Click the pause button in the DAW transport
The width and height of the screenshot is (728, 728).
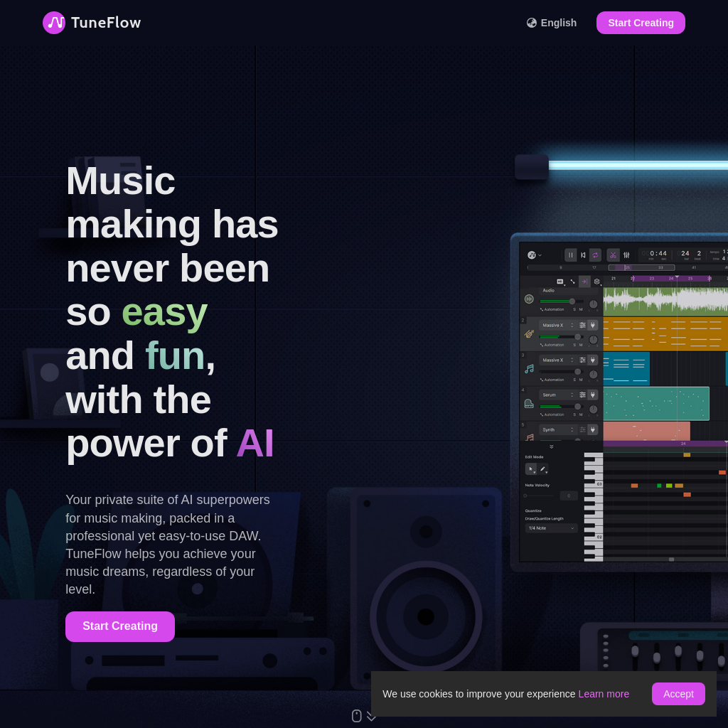570,255
